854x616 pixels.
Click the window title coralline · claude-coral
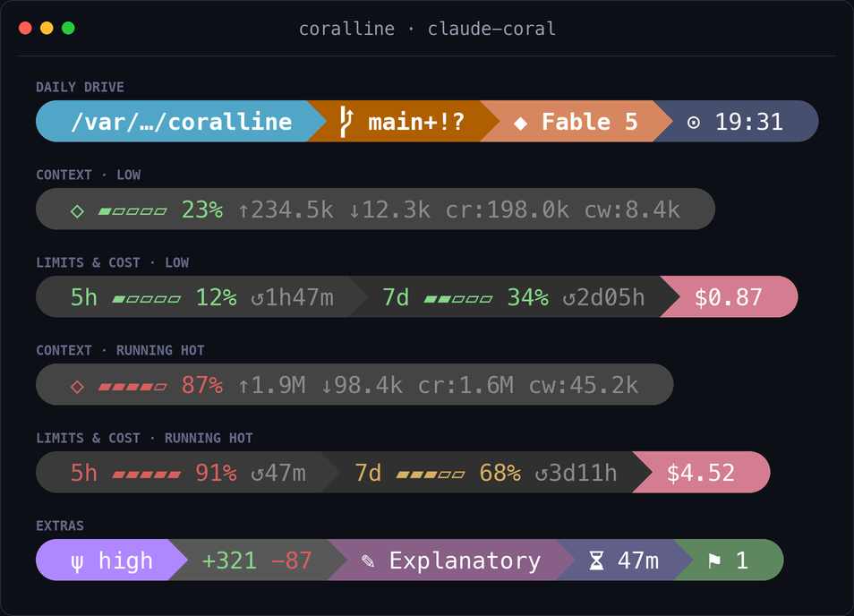tap(428, 29)
